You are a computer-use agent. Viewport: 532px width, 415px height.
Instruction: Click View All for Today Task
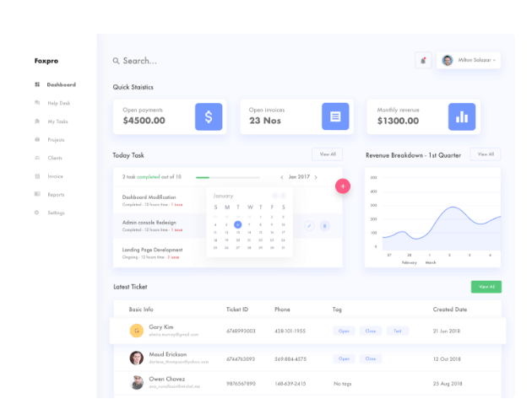coord(327,154)
